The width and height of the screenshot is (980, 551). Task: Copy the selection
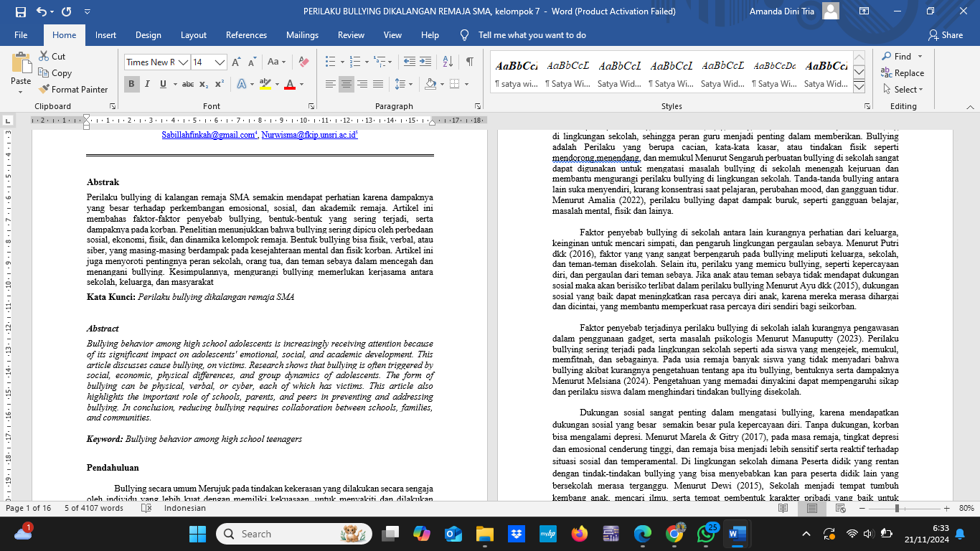point(55,72)
